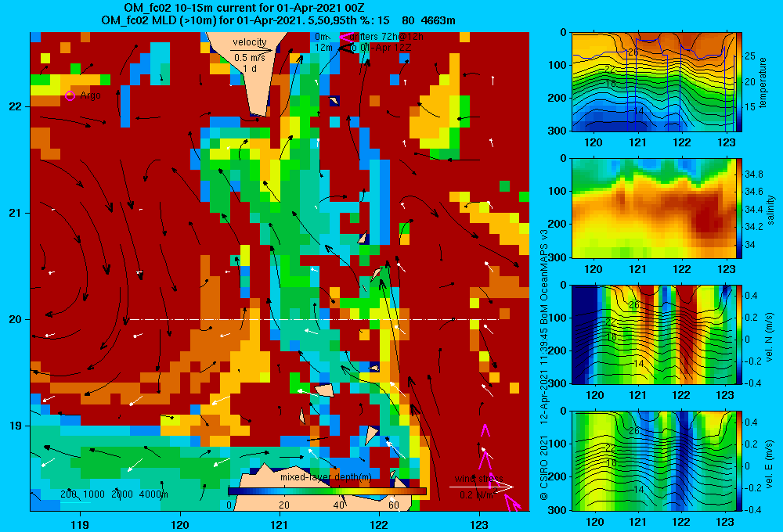783x532 pixels.
Task: Click the '25' tick on temperature colorbar
Action: 749,56
